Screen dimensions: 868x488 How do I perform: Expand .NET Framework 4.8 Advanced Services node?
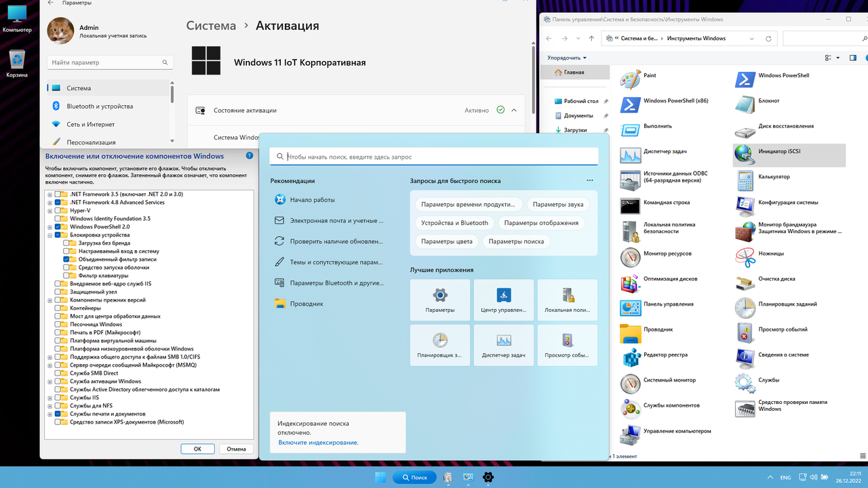click(x=50, y=203)
